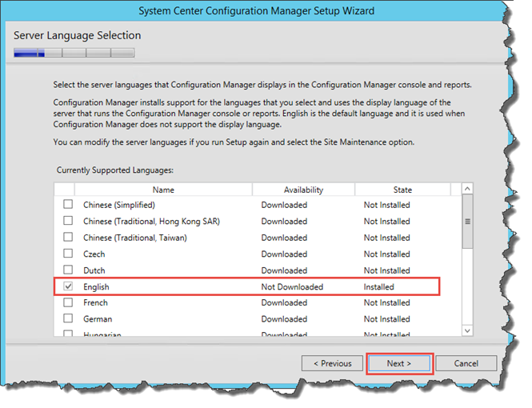Click 'Not Installed' in the German row
This screenshot has width=532, height=408.
386,319
